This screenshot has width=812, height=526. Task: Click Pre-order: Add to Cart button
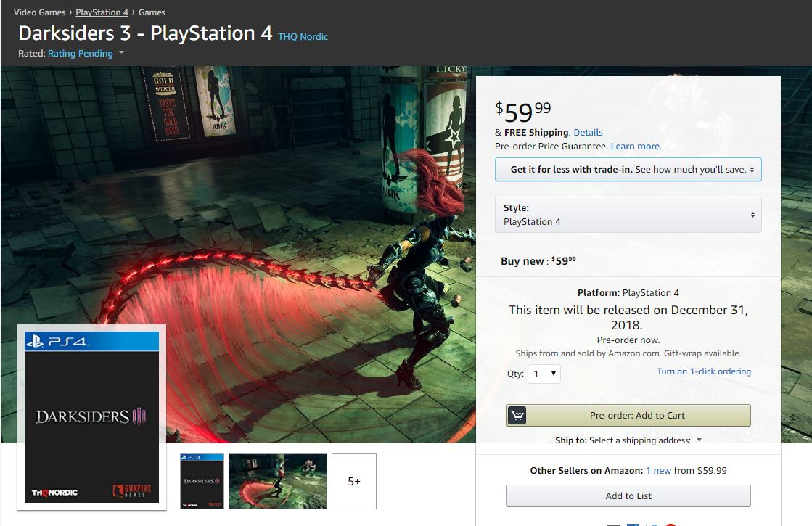click(x=636, y=416)
